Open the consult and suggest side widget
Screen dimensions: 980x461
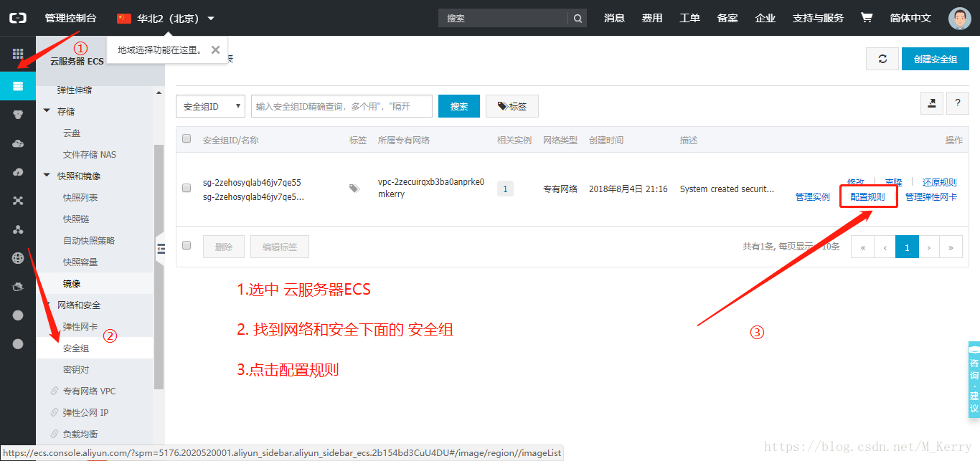coord(974,380)
